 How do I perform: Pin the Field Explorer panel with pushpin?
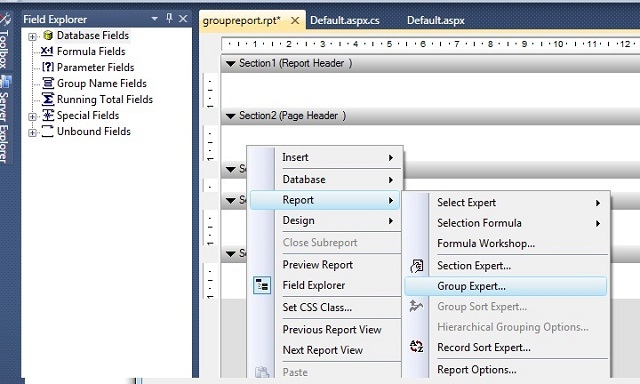(x=169, y=18)
